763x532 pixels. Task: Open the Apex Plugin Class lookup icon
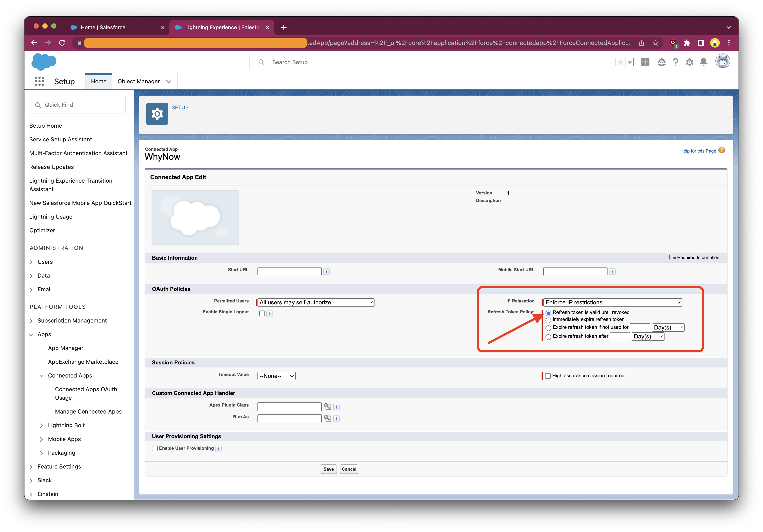pos(328,407)
